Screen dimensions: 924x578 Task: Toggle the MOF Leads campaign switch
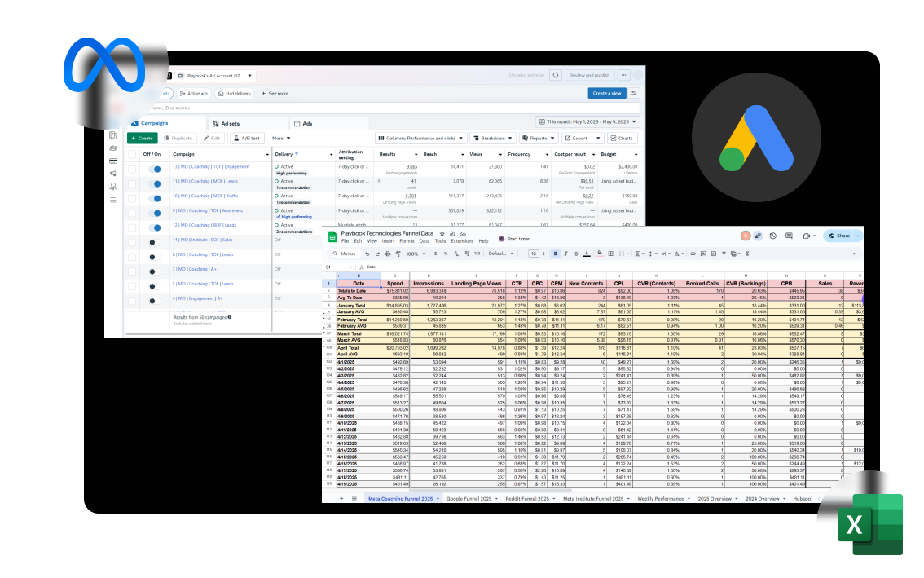click(155, 183)
